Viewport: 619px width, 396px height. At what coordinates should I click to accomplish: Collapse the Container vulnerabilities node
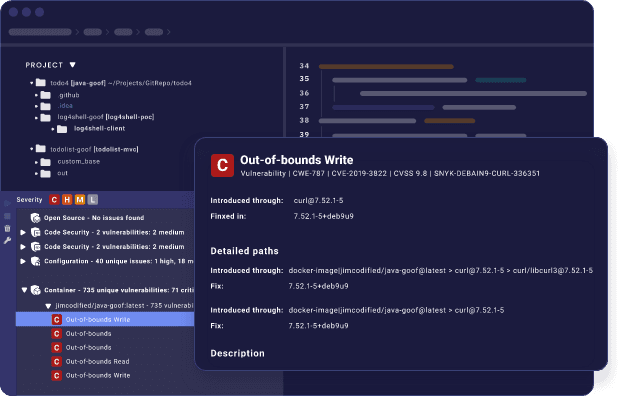[x=24, y=290]
